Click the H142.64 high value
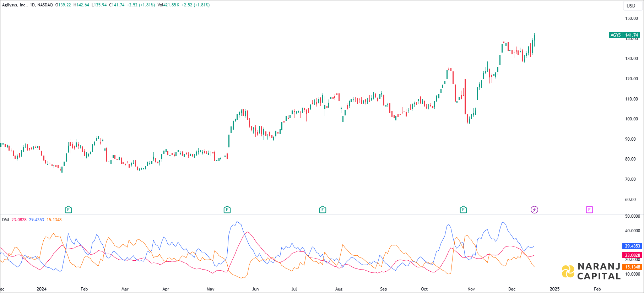 point(81,5)
